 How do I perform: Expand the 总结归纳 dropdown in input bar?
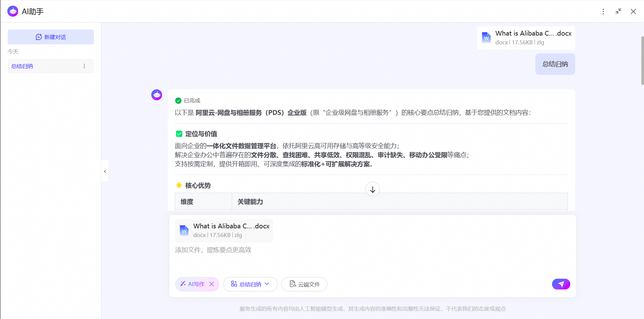[250, 284]
